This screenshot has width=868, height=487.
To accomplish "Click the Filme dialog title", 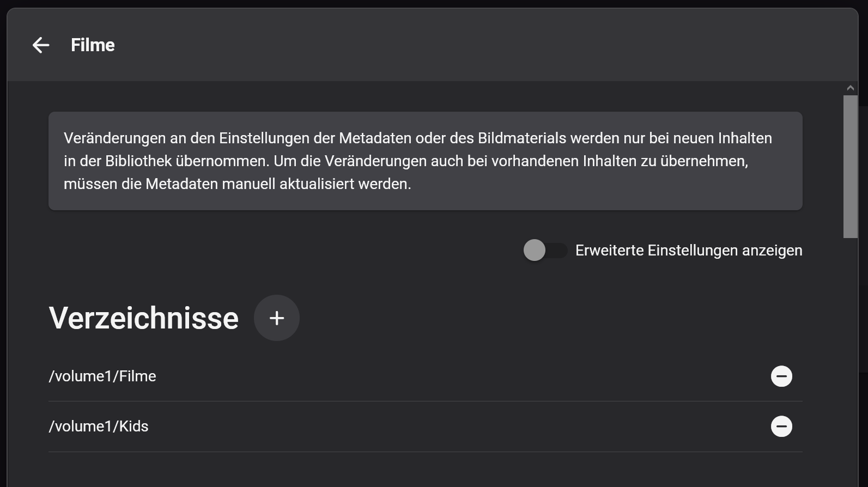I will 93,45.
